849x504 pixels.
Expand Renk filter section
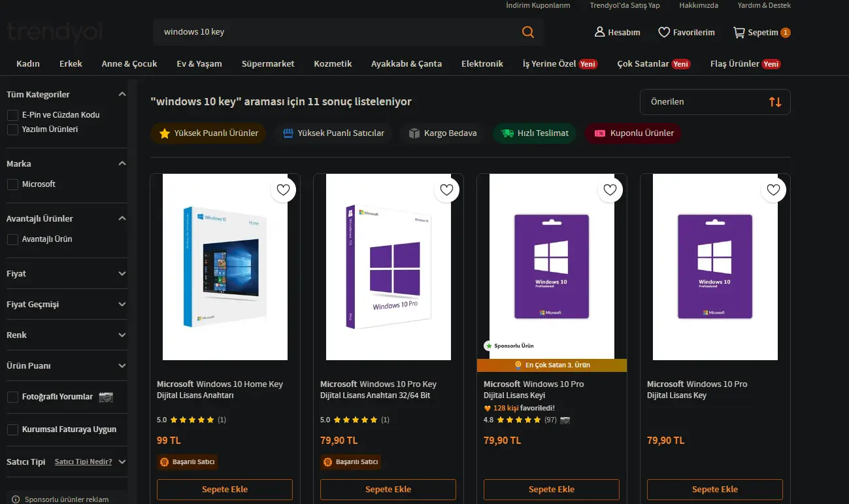coord(122,335)
